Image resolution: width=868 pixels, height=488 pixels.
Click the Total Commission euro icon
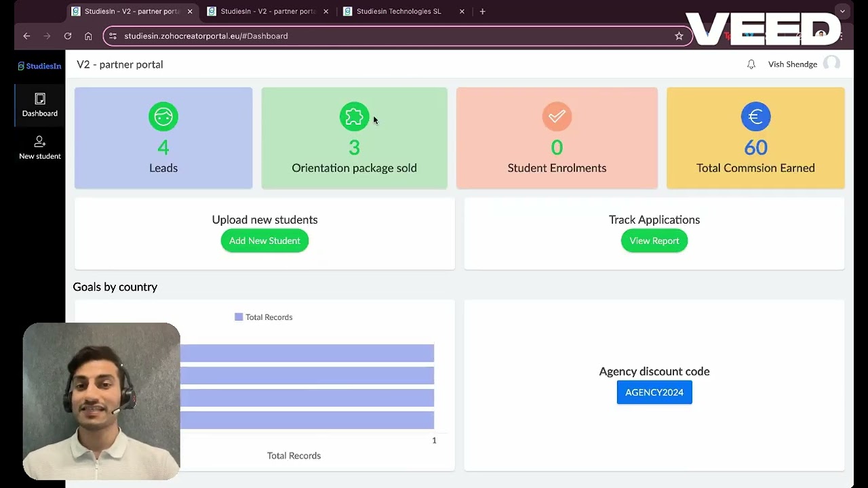point(755,117)
